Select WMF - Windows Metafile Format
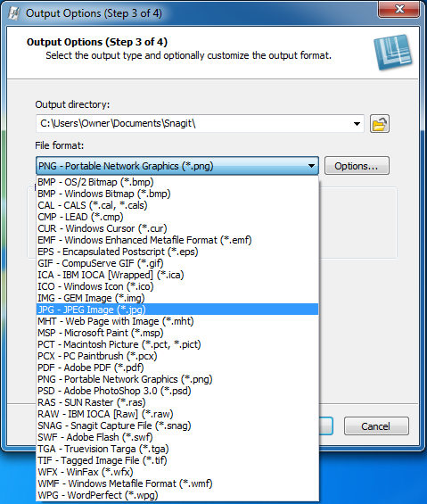This screenshot has width=427, height=504. (x=177, y=483)
